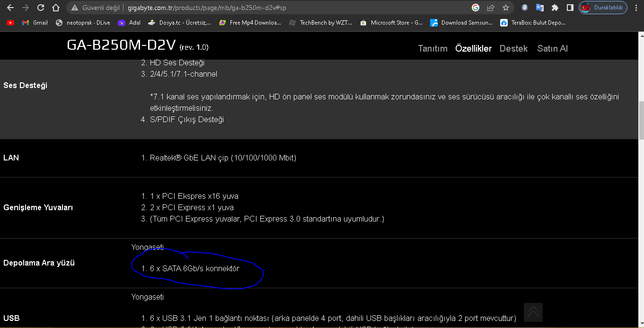Click 'HD Ses Desteği' text
The width and height of the screenshot is (644, 328).
[x=177, y=62]
